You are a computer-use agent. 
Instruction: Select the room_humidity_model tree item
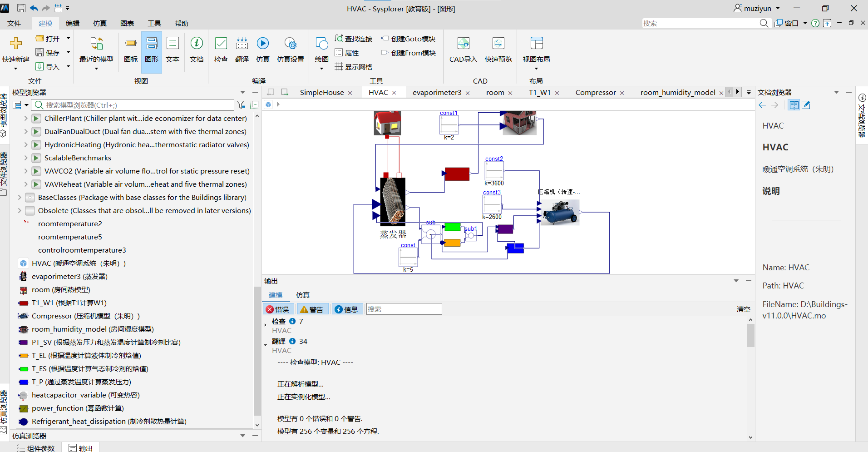pyautogui.click(x=93, y=329)
